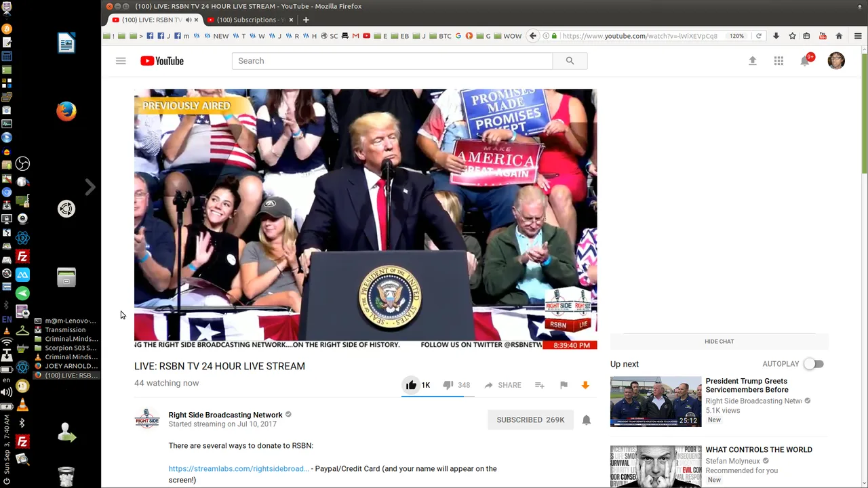Open the NEW bookmark in toolbar

coord(216,36)
